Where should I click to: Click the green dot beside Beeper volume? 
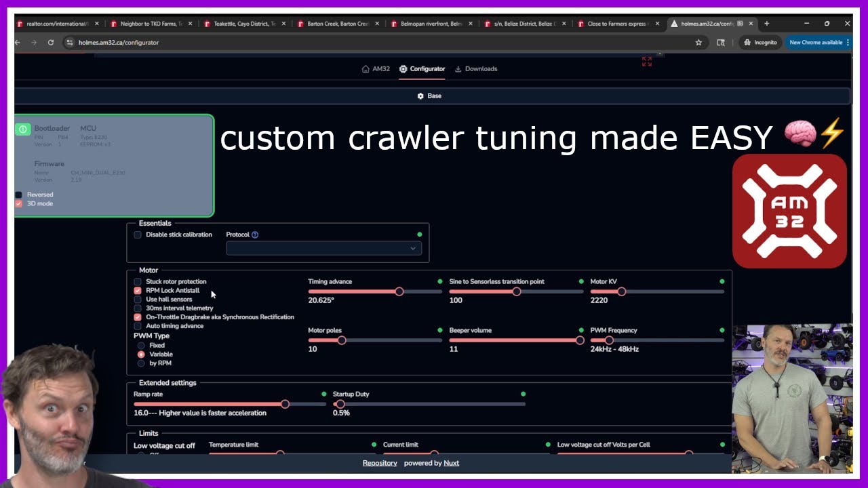[581, 330]
